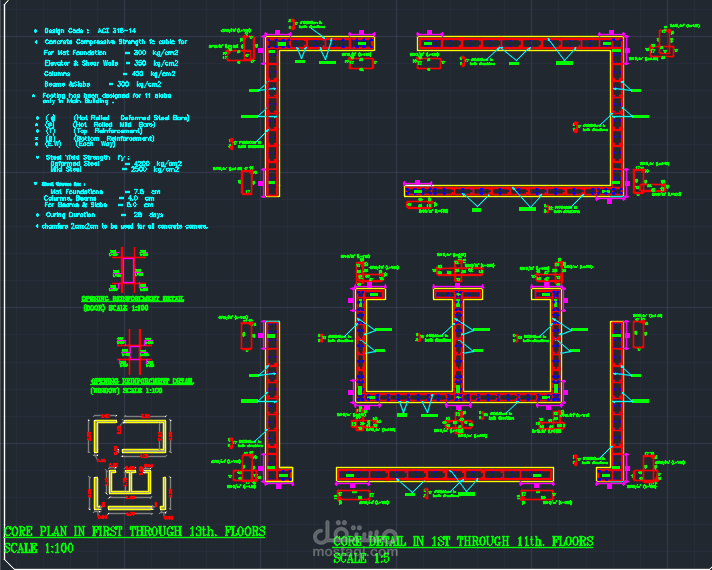Viewport: 712px width, 570px height.
Task: Click the 'SCALE 1:5' text under the core detail title
Action: [361, 558]
